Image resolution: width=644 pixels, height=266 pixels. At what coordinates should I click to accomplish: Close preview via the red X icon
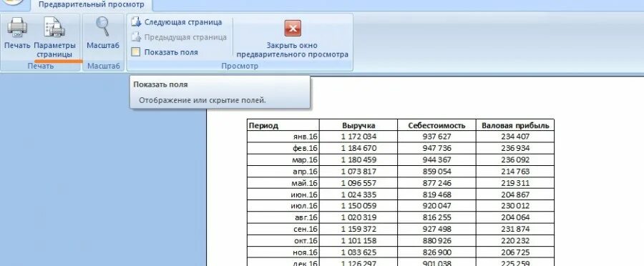293,29
